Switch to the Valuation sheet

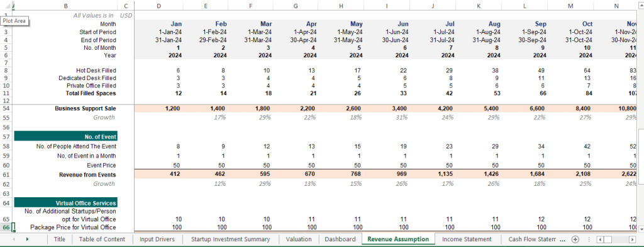[299, 239]
